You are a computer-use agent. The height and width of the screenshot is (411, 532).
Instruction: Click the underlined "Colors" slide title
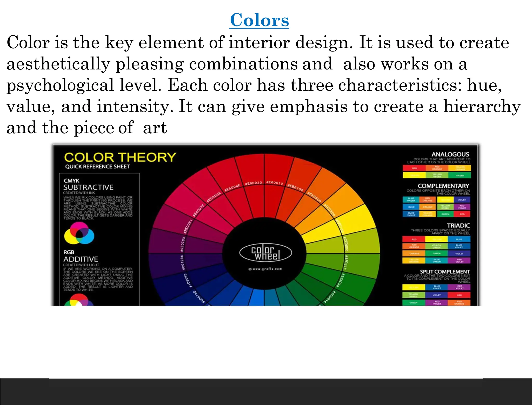(259, 20)
